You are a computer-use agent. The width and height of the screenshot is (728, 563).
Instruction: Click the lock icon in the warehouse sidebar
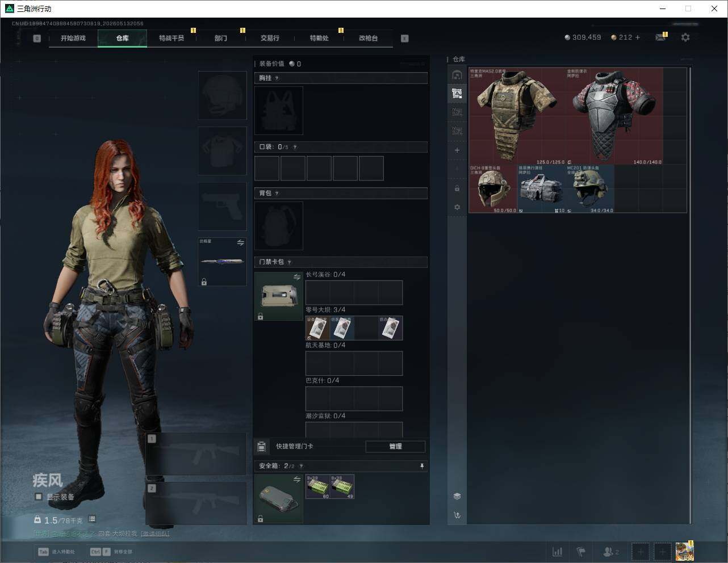pos(457,188)
